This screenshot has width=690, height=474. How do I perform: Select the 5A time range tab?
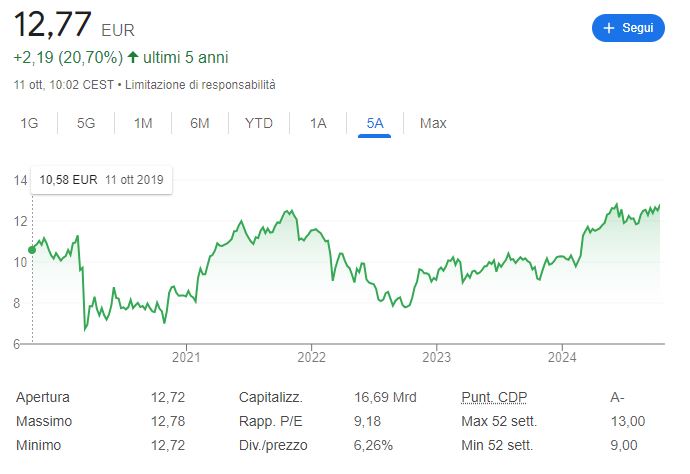coord(375,123)
